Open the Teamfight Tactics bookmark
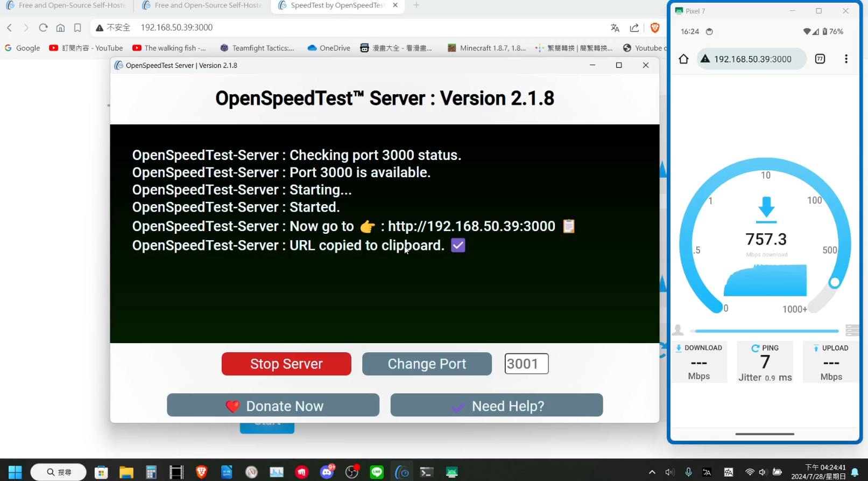 coord(257,48)
